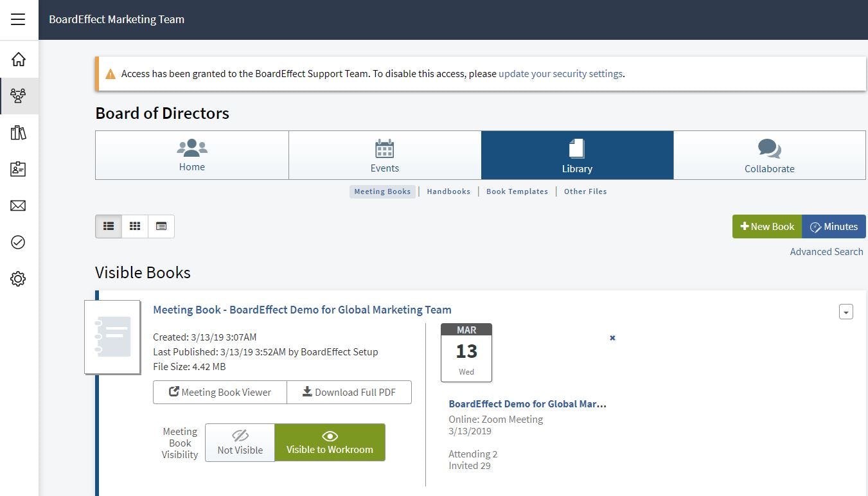Viewport: 868px width, 496px height.
Task: Switch to table view of meeting books
Action: tap(161, 226)
